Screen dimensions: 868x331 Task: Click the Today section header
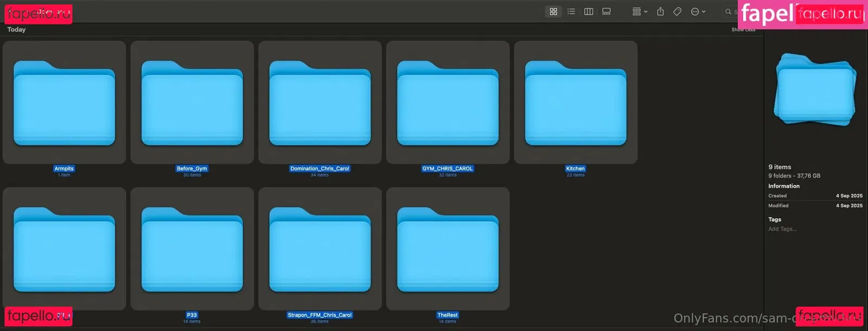coord(16,30)
